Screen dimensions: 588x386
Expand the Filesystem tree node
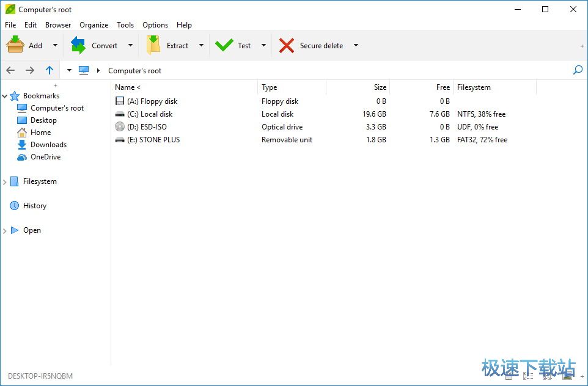(x=4, y=182)
